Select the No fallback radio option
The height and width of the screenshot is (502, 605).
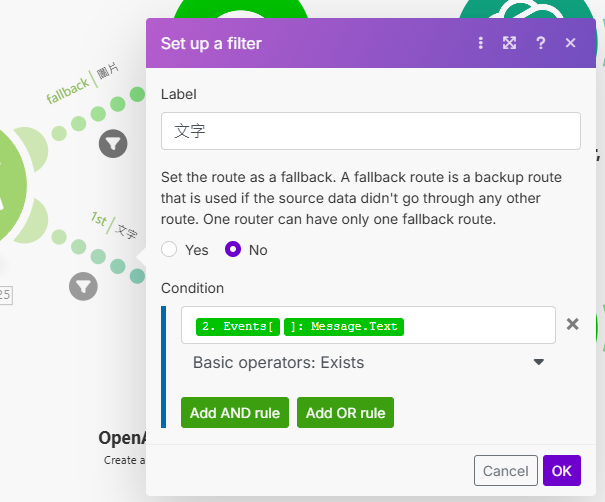coord(233,250)
